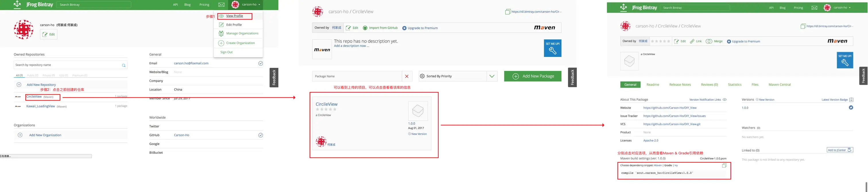Click the Add New Repository plus icon
The image size is (868, 192).
coord(19,85)
